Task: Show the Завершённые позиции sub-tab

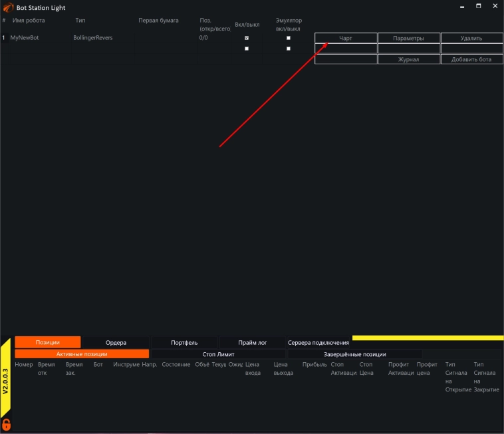Action: tap(354, 354)
